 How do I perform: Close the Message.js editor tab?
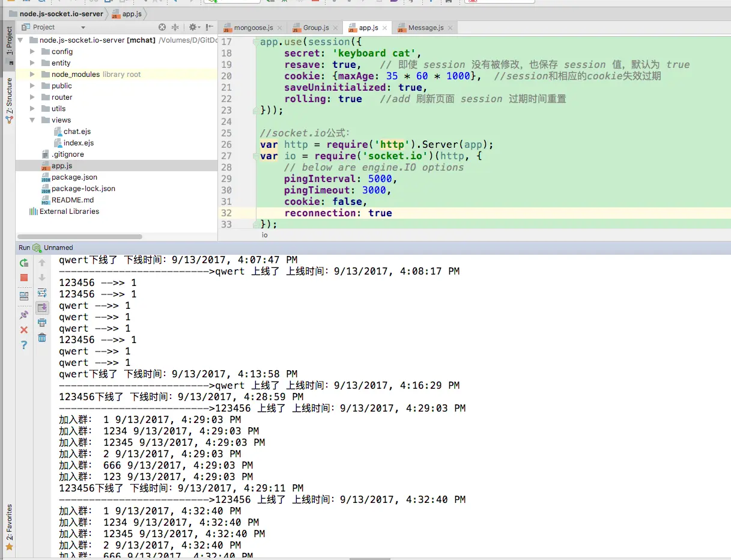tap(450, 28)
